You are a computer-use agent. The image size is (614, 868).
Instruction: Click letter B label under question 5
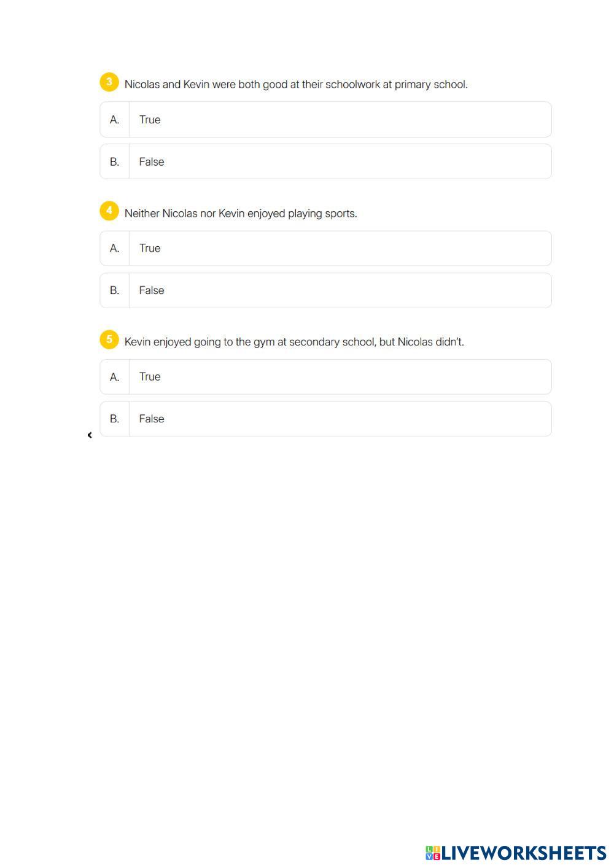(x=115, y=419)
